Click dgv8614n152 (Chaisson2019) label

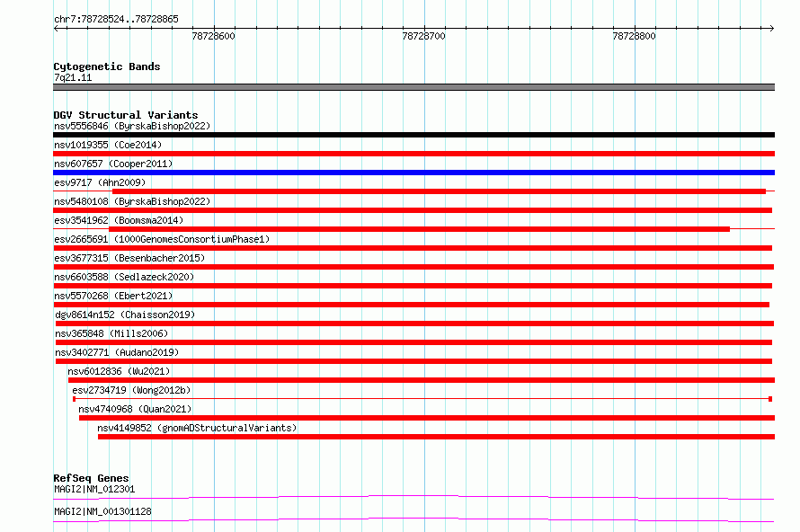125,315
